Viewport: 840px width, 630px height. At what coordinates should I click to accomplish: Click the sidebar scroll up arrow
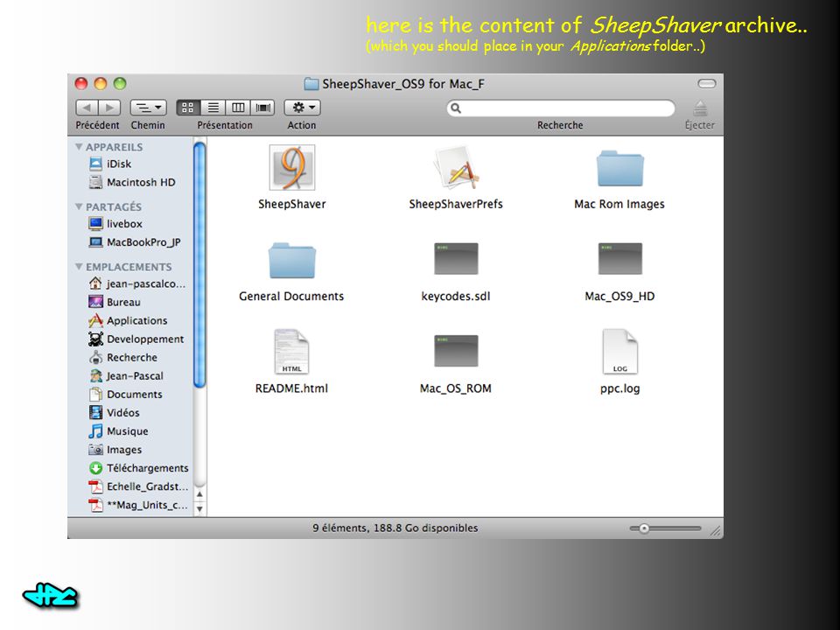pos(199,494)
